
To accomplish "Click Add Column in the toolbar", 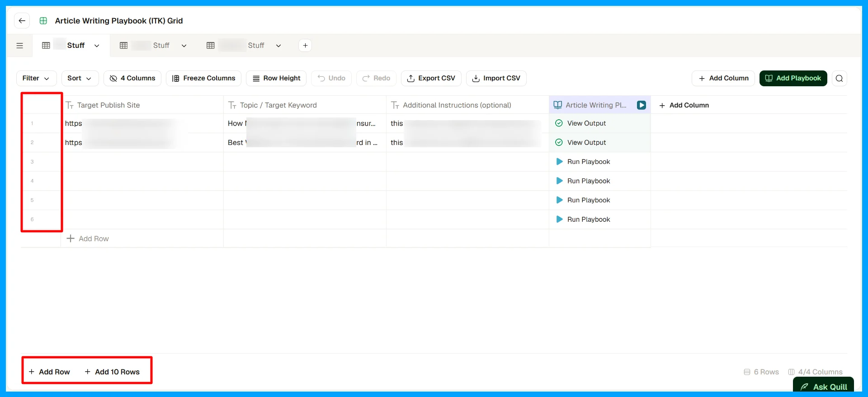I will pyautogui.click(x=723, y=78).
